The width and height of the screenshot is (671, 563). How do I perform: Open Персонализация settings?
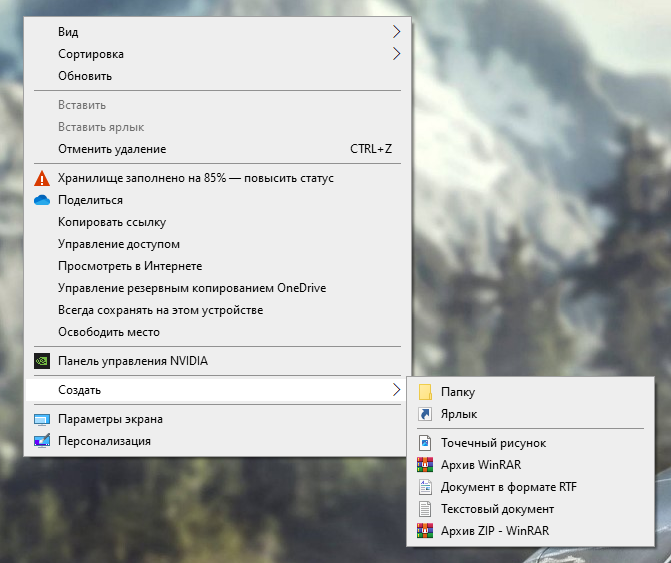point(217,441)
